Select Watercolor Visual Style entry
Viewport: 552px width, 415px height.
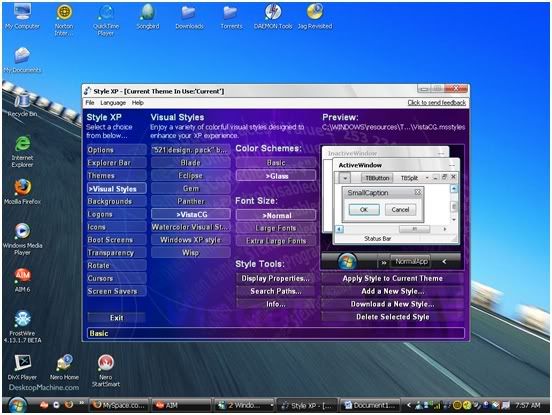tap(191, 227)
